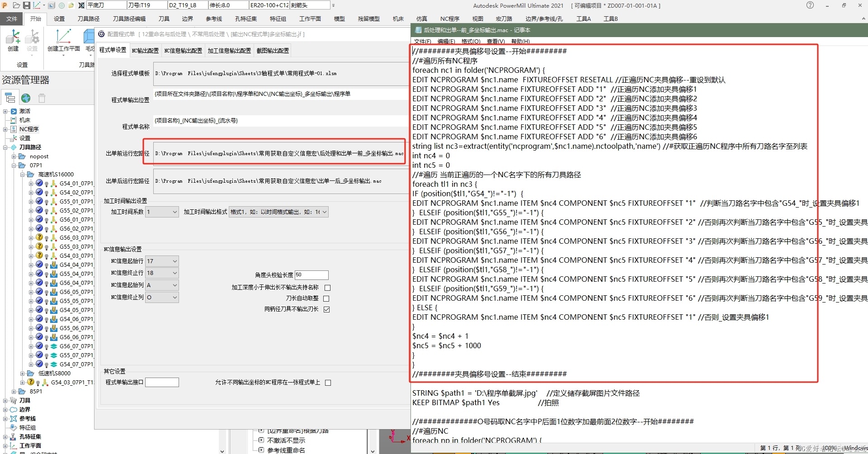Click the 角度头校验长度 input field
Screen dimensions: 868x454
point(311,275)
